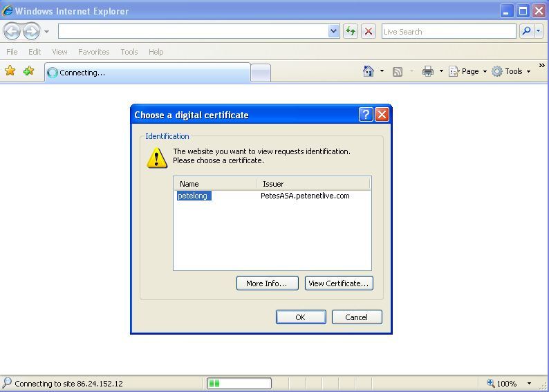
Task: Click PetesASA.petenetlive.com issuer cell
Action: point(305,196)
